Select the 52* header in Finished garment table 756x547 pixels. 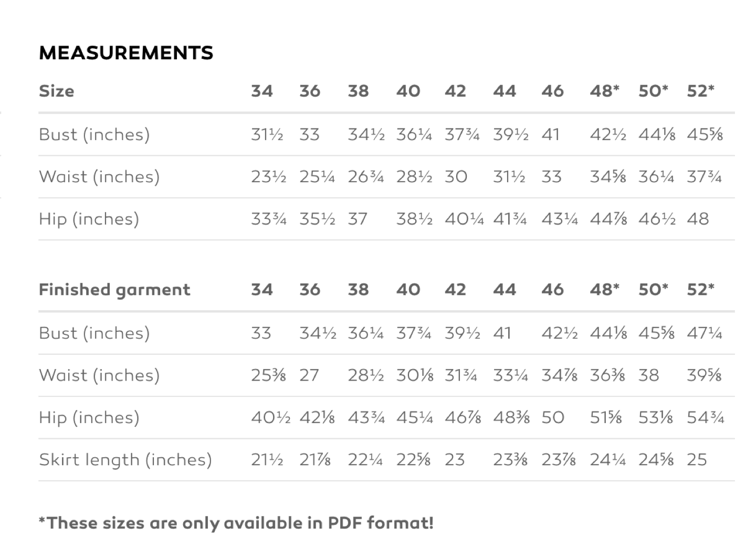[700, 289]
